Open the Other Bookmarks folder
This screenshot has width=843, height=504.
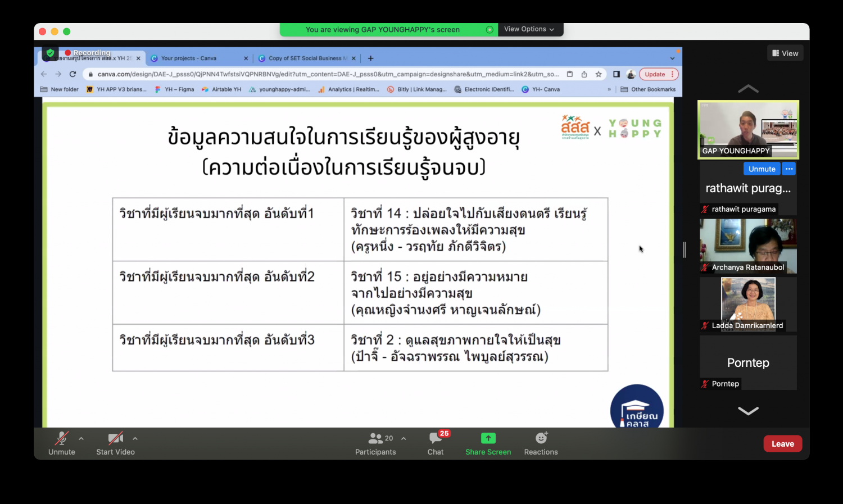coord(648,89)
